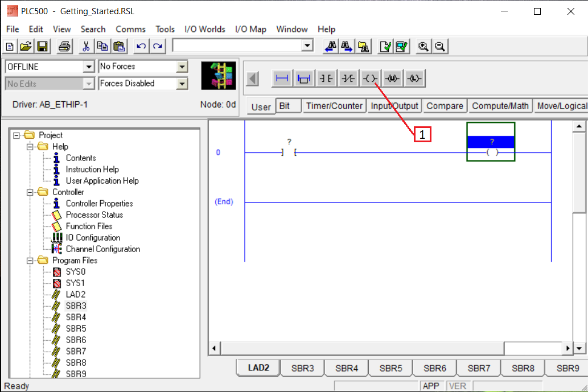Select the output coil on rung 0
The image size is (588, 392).
point(492,152)
